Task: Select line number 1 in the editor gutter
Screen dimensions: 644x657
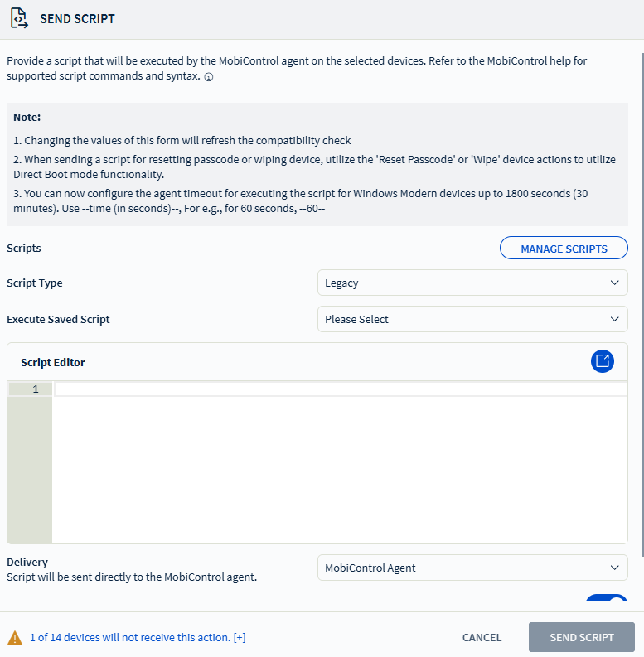Action: click(35, 389)
